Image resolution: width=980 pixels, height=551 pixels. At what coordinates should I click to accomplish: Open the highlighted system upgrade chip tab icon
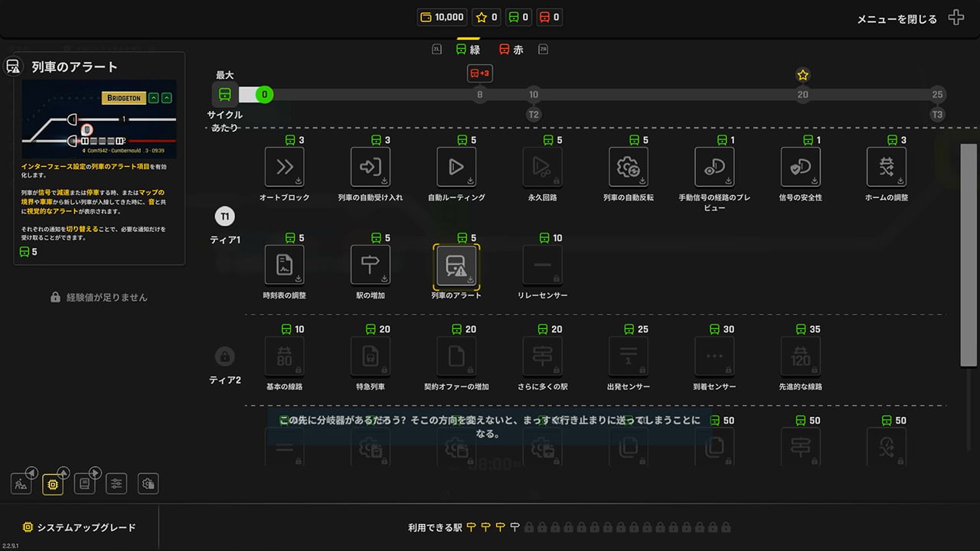[53, 484]
